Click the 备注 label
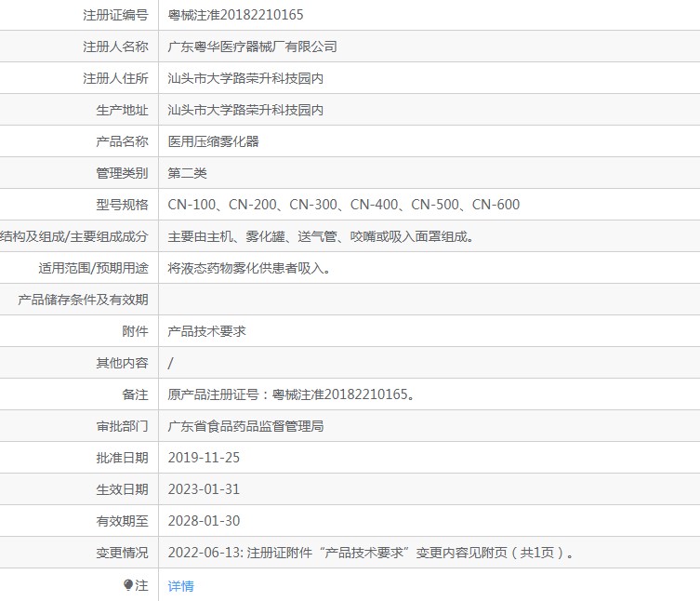Viewport: 700px width, 601px height. click(x=135, y=394)
